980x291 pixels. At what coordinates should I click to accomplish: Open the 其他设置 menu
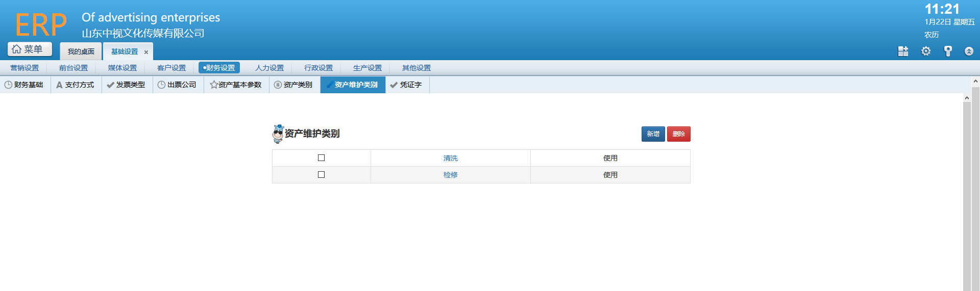pyautogui.click(x=416, y=68)
